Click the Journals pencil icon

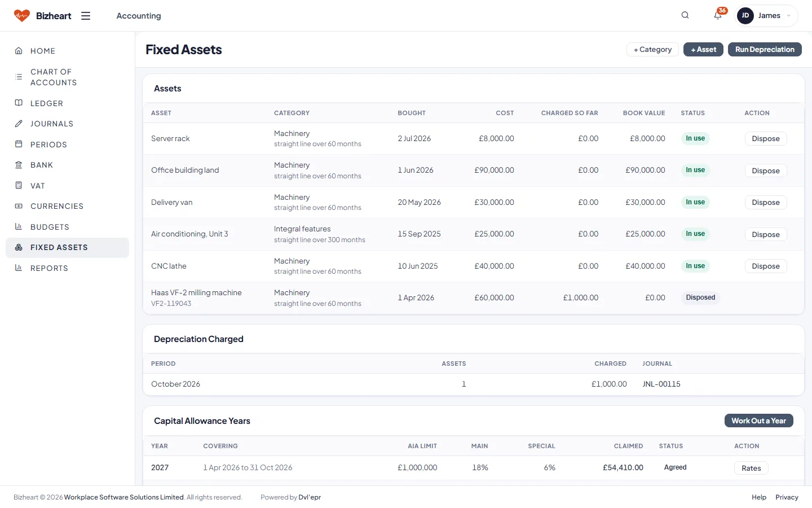point(19,124)
